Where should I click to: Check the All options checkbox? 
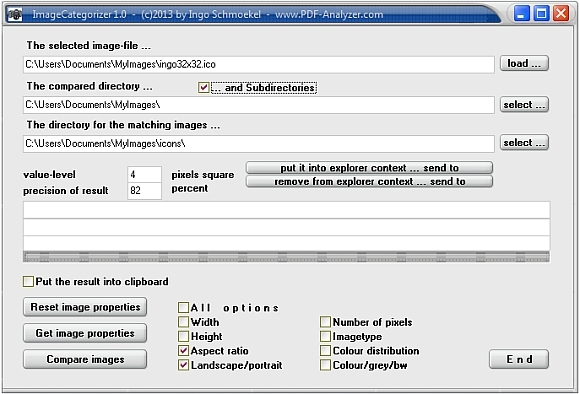click(183, 307)
